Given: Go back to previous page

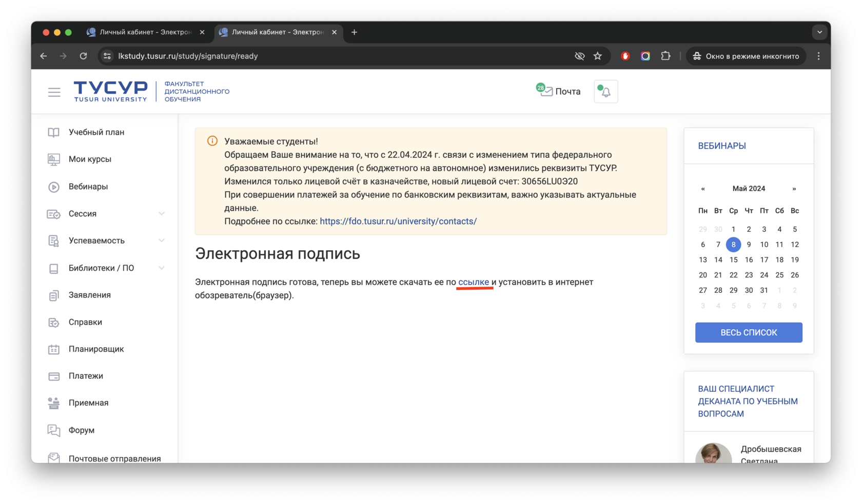Looking at the screenshot, I should tap(44, 56).
